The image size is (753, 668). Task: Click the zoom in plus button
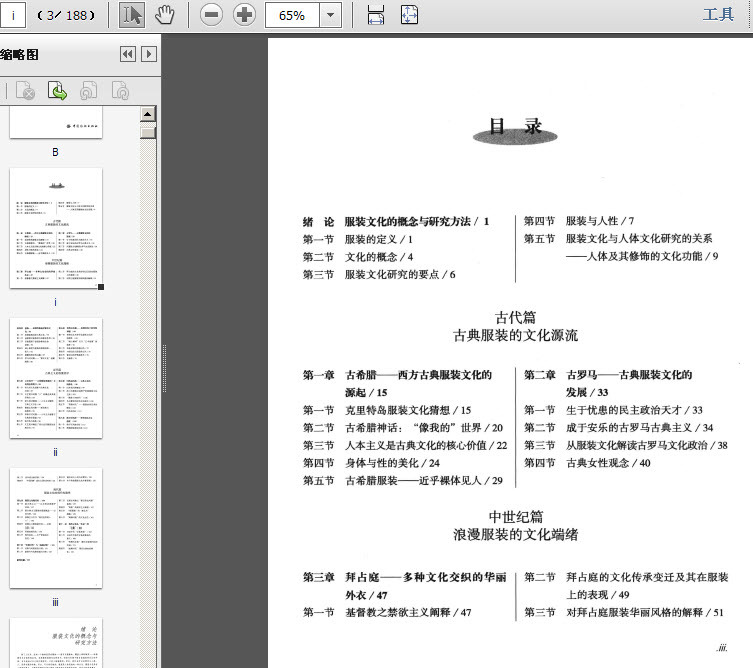coord(244,15)
